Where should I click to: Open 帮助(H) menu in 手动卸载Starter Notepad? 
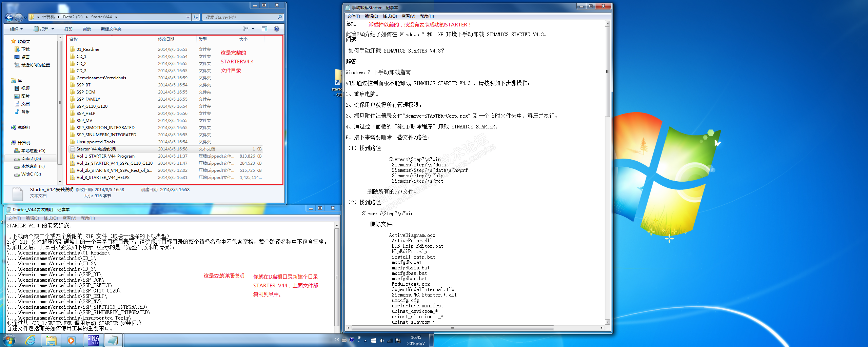click(x=427, y=16)
